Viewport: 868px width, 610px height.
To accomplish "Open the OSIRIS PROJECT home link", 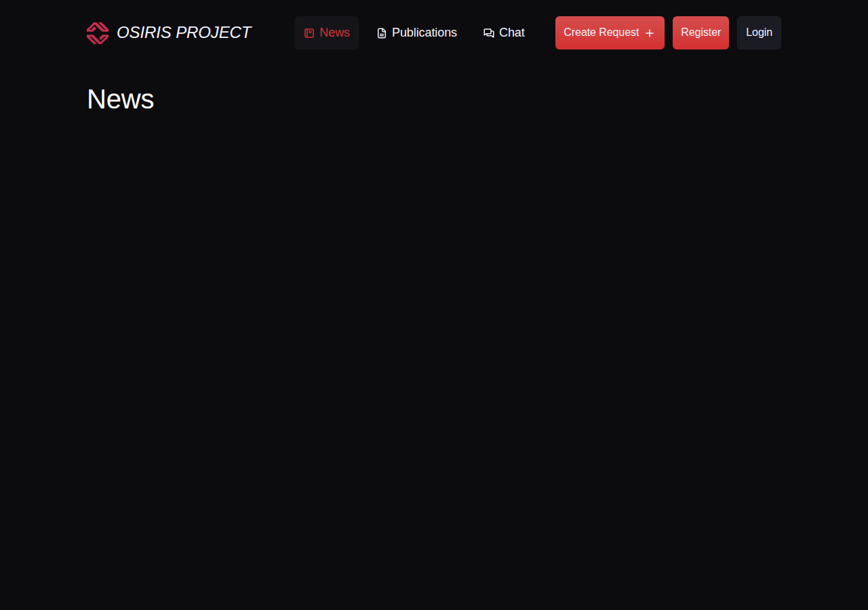I will tap(169, 33).
